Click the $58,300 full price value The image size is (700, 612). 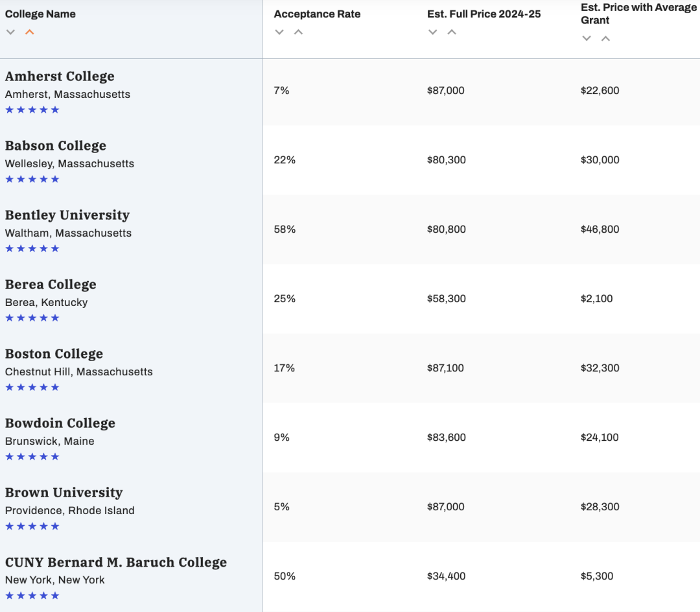447,299
